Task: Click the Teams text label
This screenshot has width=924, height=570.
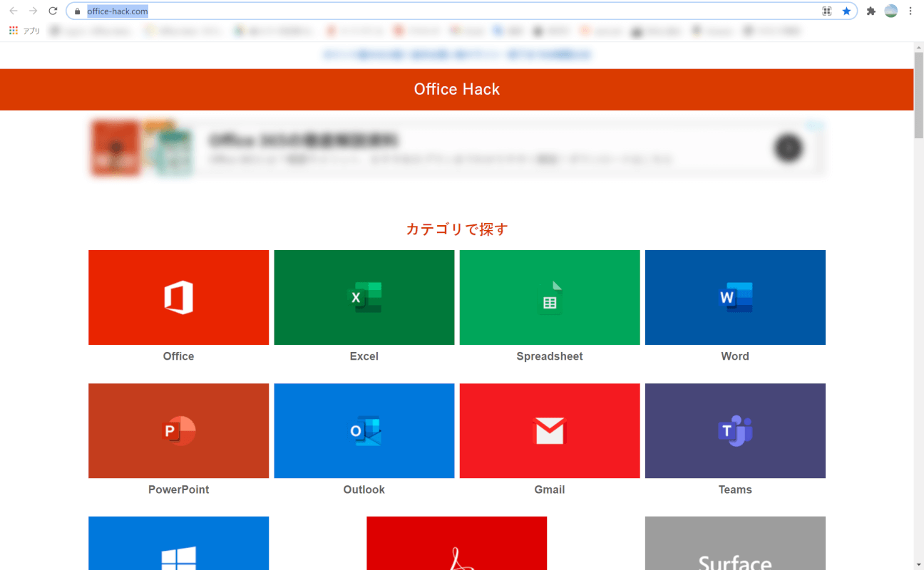Action: click(735, 489)
